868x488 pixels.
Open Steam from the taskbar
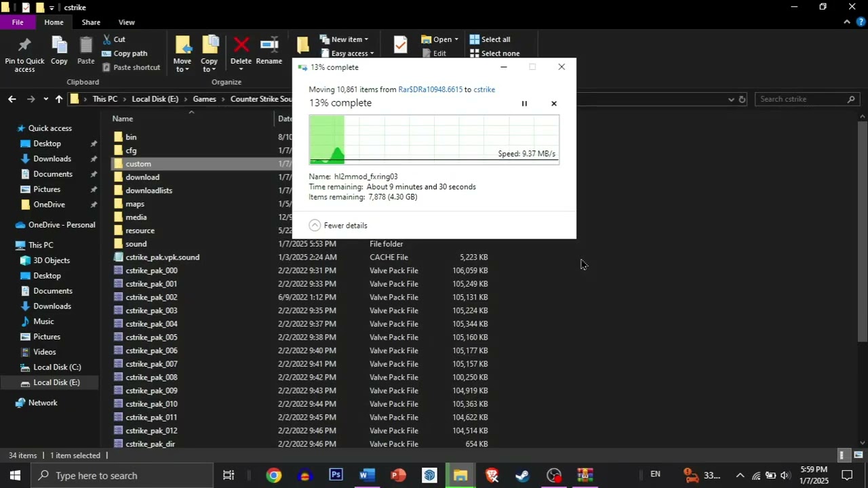pyautogui.click(x=522, y=475)
